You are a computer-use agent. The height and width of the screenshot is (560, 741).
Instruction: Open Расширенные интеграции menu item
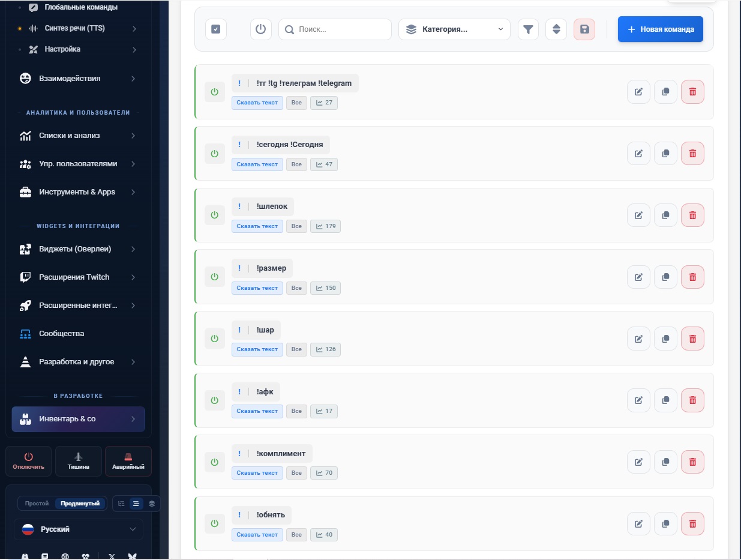pos(79,306)
